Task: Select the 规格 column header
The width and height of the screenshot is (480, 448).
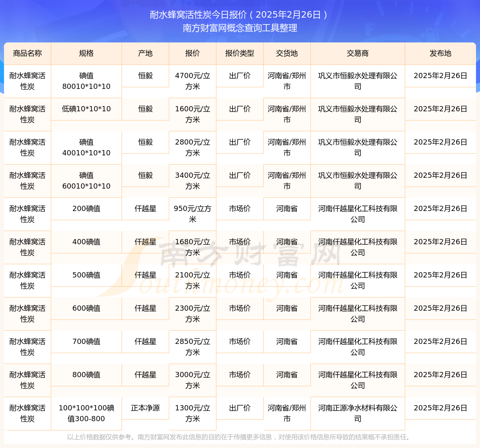Action: 86,53
